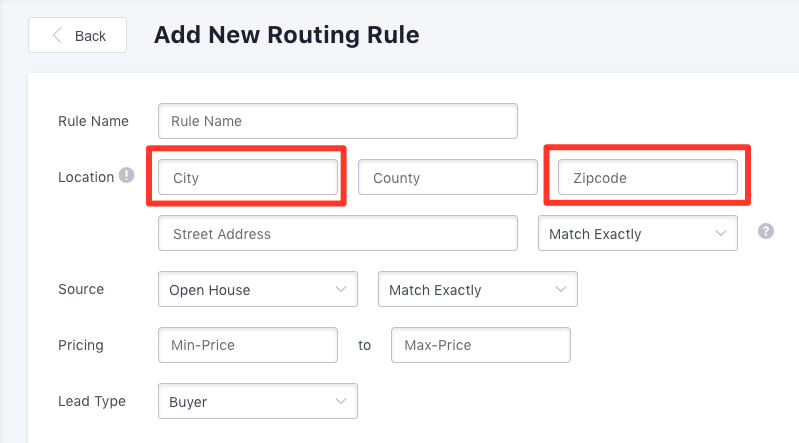This screenshot has height=443, width=799.
Task: Open the street address Match Exactly dropdown
Action: tap(637, 233)
